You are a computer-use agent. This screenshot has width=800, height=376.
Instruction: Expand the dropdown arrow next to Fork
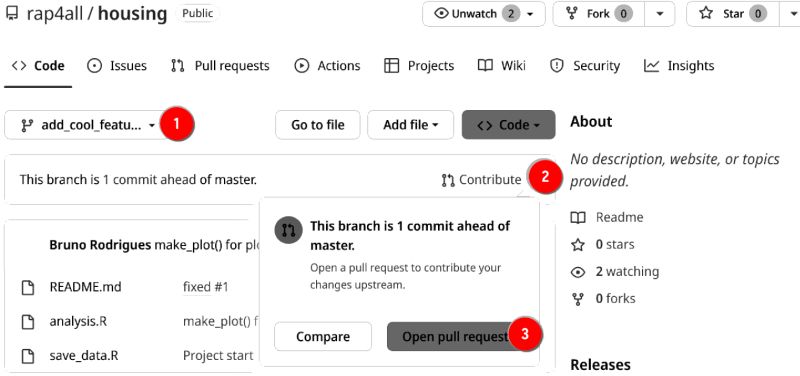(660, 14)
